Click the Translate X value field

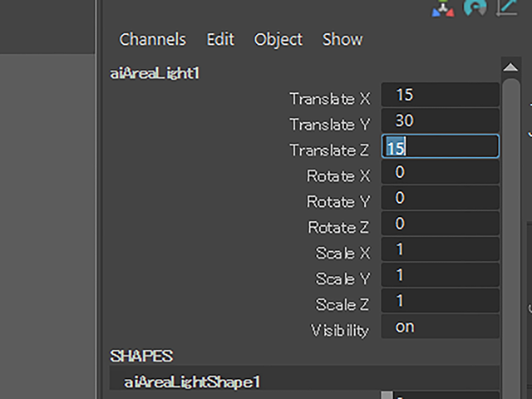440,95
